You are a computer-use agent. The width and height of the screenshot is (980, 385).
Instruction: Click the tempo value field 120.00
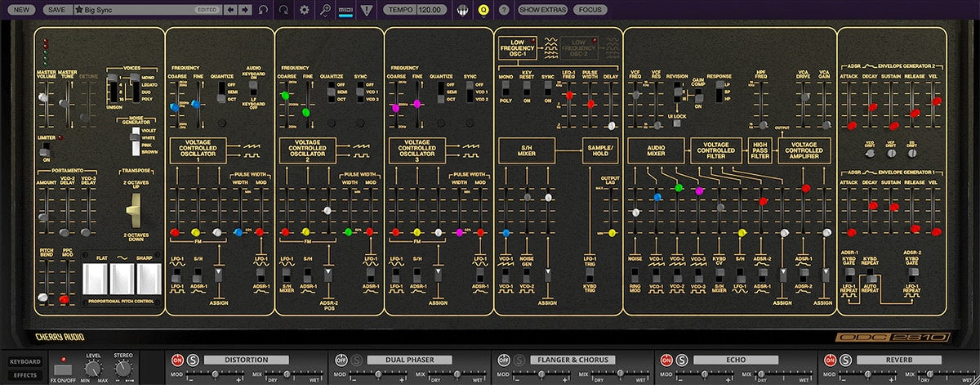coord(430,10)
